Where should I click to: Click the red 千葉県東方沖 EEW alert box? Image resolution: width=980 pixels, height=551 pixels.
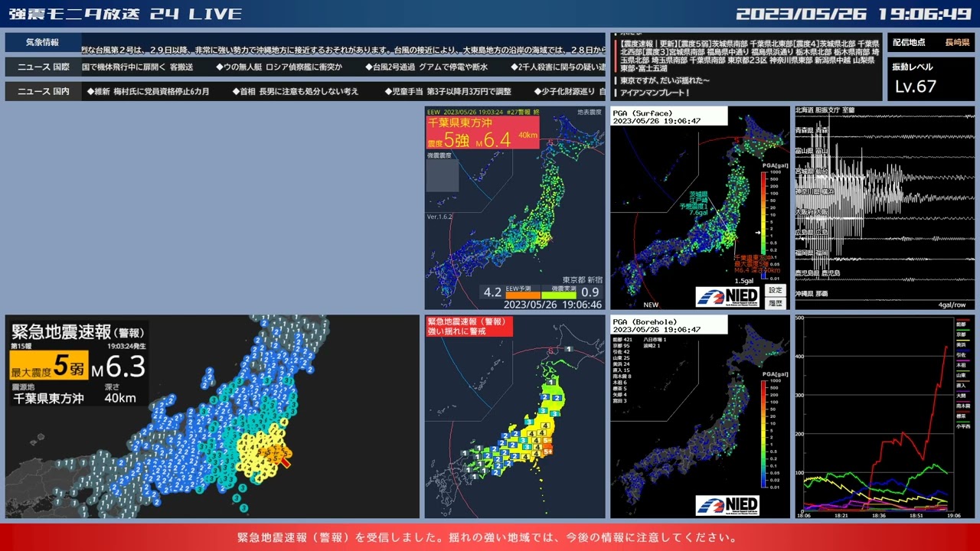point(482,133)
